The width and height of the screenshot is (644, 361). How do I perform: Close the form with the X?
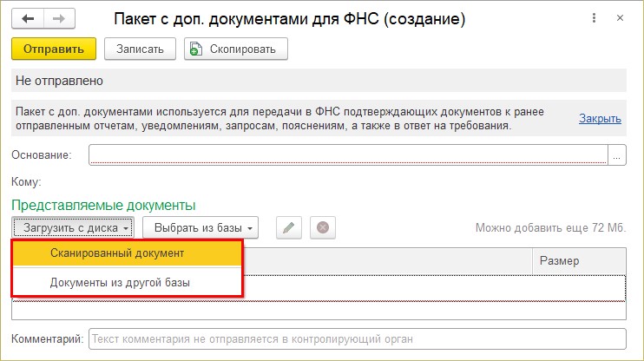point(621,17)
